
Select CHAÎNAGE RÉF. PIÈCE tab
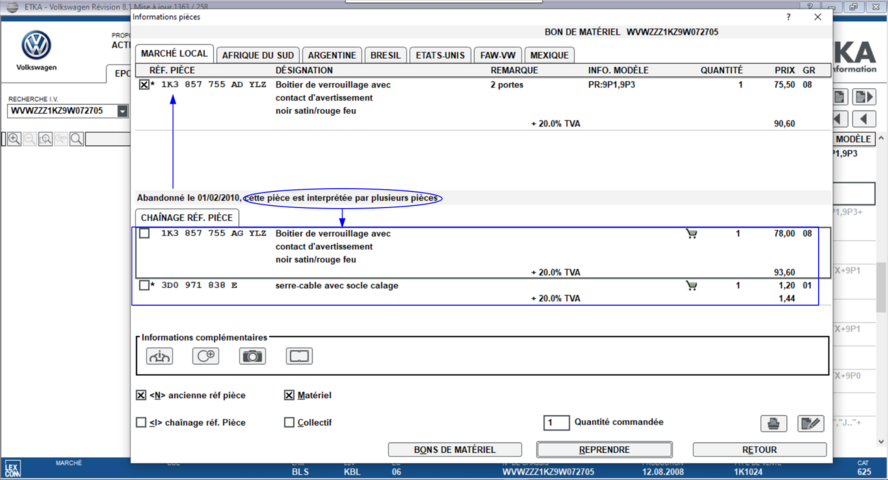(x=187, y=217)
